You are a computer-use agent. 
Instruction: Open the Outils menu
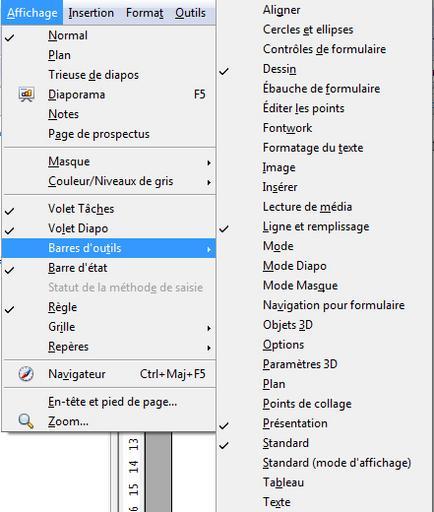point(190,13)
